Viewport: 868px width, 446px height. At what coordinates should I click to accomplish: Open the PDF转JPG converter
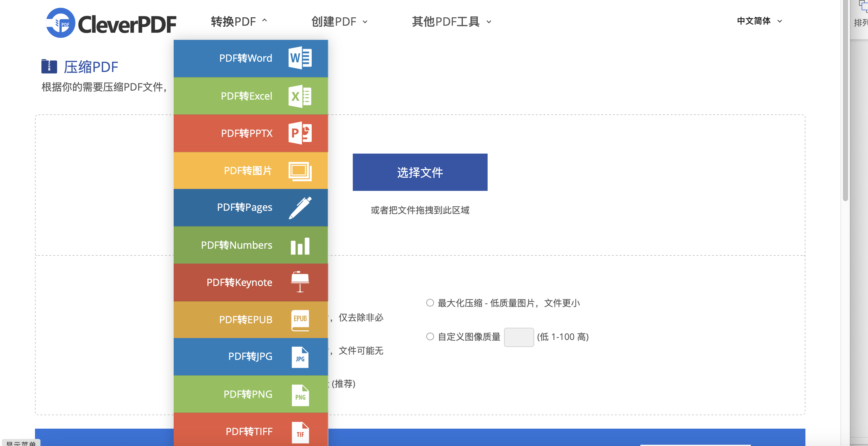[251, 357]
